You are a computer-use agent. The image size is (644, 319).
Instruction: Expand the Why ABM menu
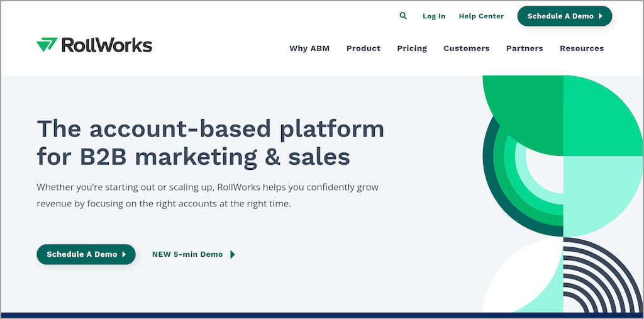click(x=309, y=48)
